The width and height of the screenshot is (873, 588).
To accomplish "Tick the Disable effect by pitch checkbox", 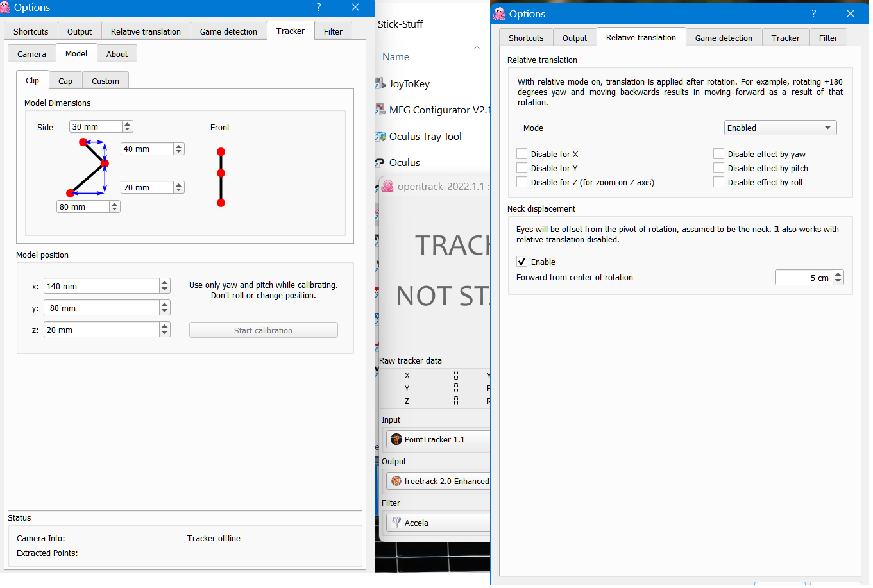I will coord(719,168).
